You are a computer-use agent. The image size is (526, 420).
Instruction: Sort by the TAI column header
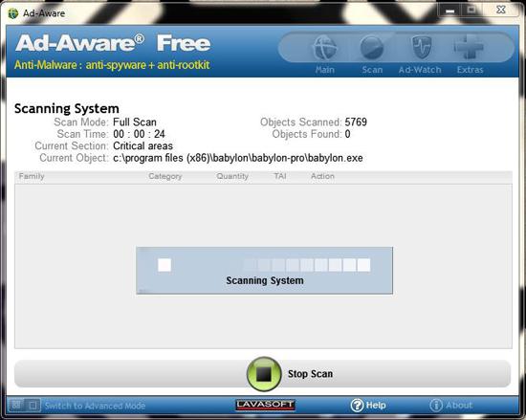click(280, 176)
